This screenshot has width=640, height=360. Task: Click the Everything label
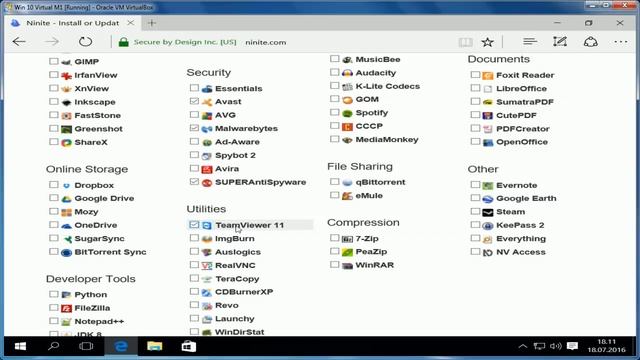[x=521, y=239]
